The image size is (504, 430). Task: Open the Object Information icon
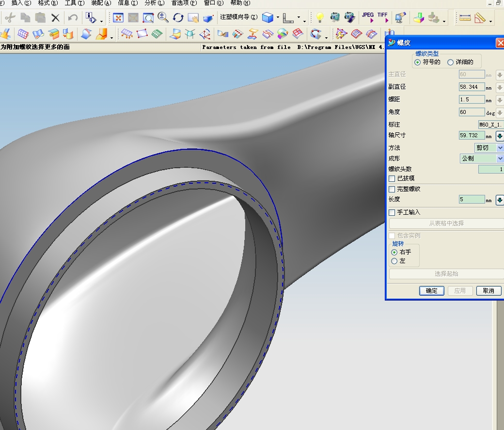[91, 17]
